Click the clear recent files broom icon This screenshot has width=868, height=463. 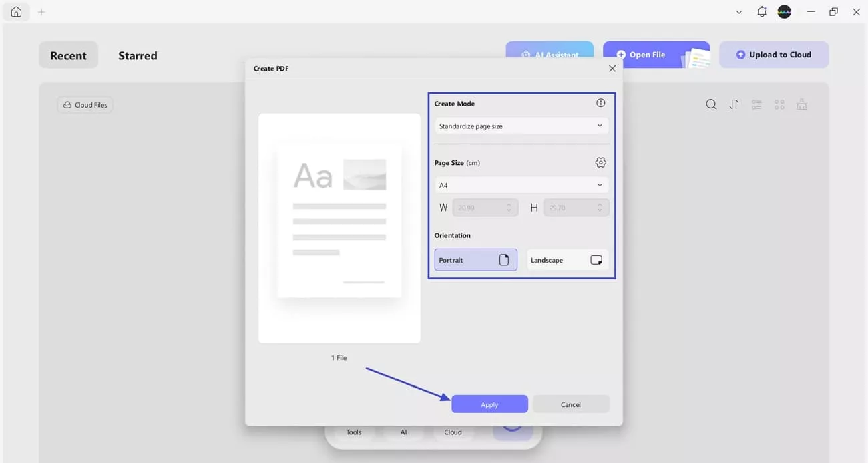(801, 104)
